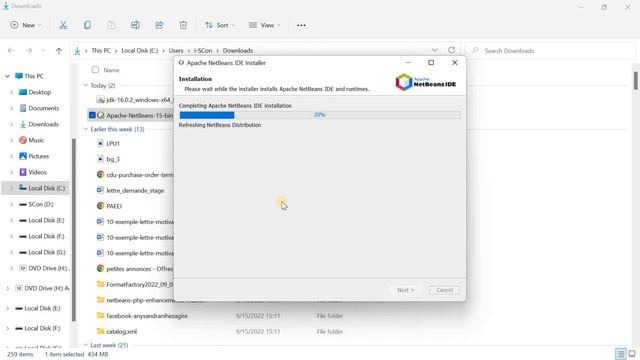Click the Rename icon in Explorer toolbar
The height and width of the screenshot is (360, 640).
point(135,25)
